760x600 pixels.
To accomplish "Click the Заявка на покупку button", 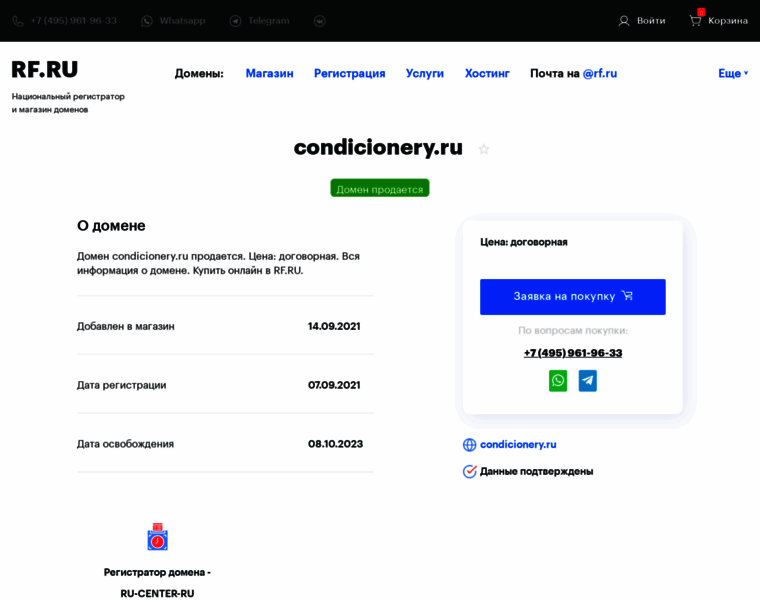I will [x=572, y=297].
